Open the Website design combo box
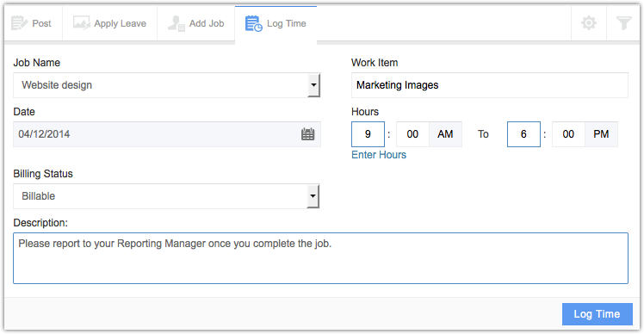644x334 pixels. [x=166, y=85]
